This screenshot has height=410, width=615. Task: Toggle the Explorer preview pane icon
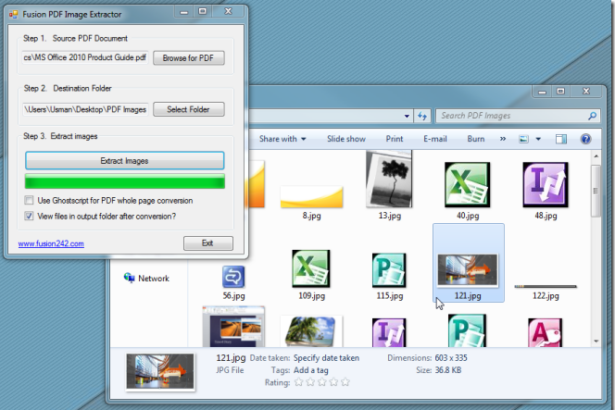561,139
